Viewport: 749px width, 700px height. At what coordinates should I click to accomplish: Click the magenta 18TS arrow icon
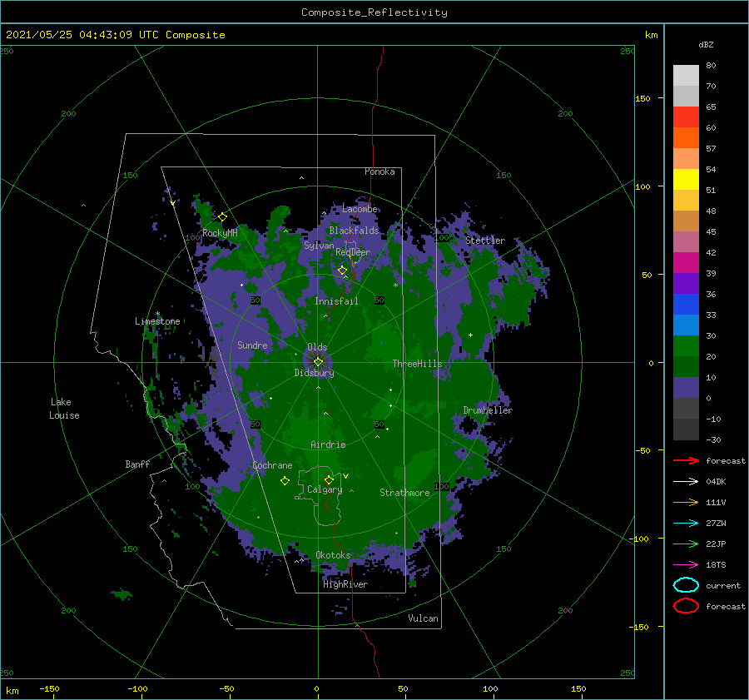pyautogui.click(x=686, y=565)
